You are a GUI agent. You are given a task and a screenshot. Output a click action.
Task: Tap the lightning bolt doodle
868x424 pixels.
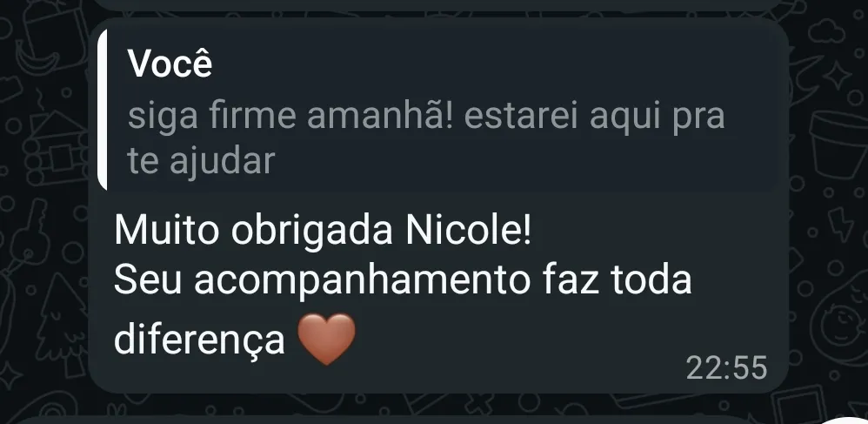[840, 225]
